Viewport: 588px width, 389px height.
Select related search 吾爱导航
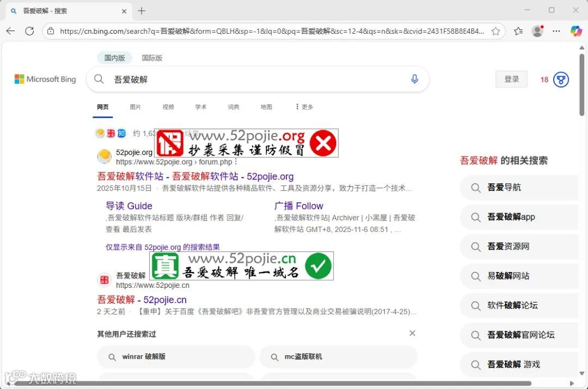(x=519, y=187)
